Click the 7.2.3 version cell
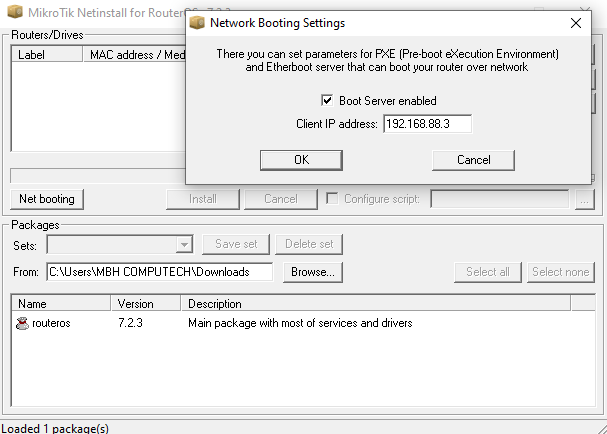 click(130, 323)
